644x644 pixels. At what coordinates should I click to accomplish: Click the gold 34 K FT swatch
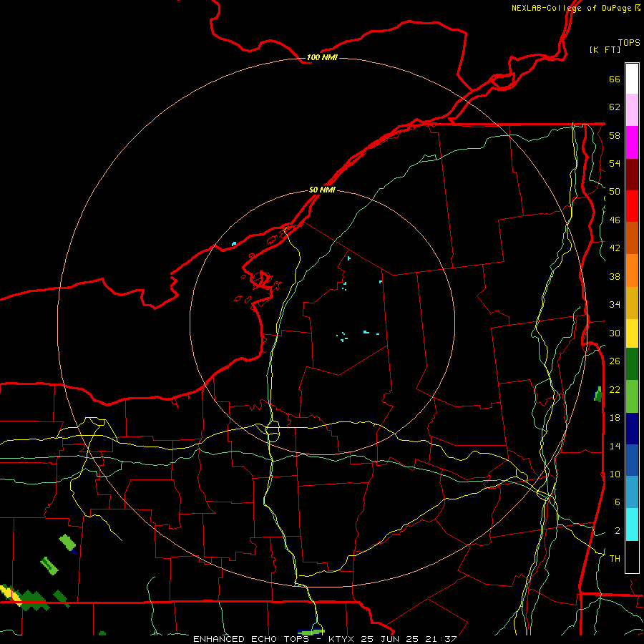coord(632,303)
